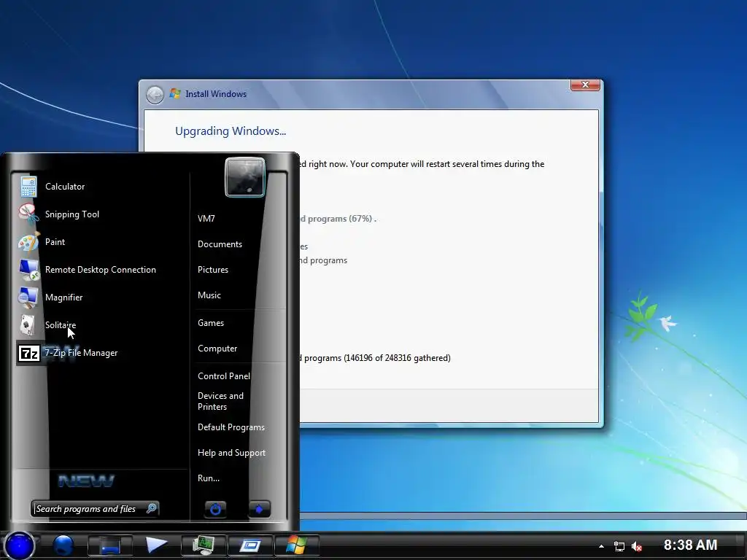Click the blue Start orb

(20, 545)
